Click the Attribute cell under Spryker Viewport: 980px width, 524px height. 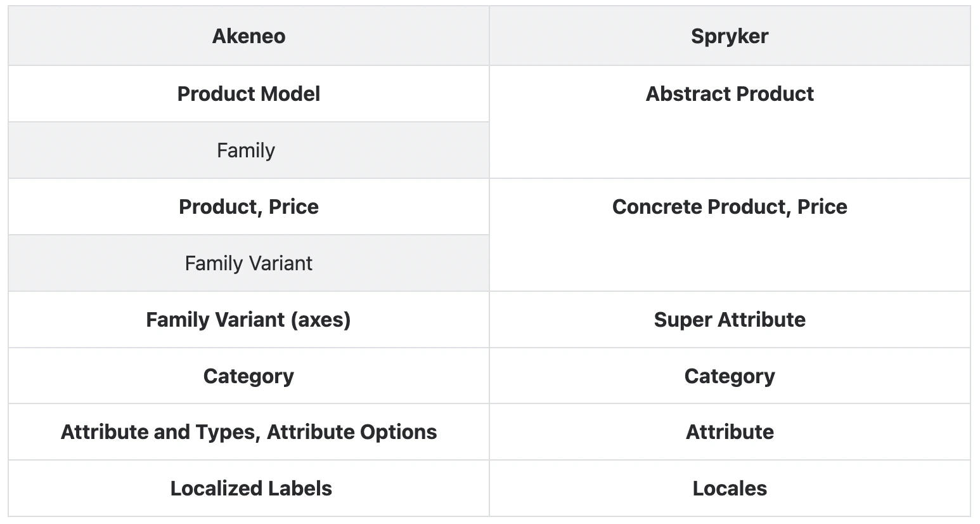(729, 432)
